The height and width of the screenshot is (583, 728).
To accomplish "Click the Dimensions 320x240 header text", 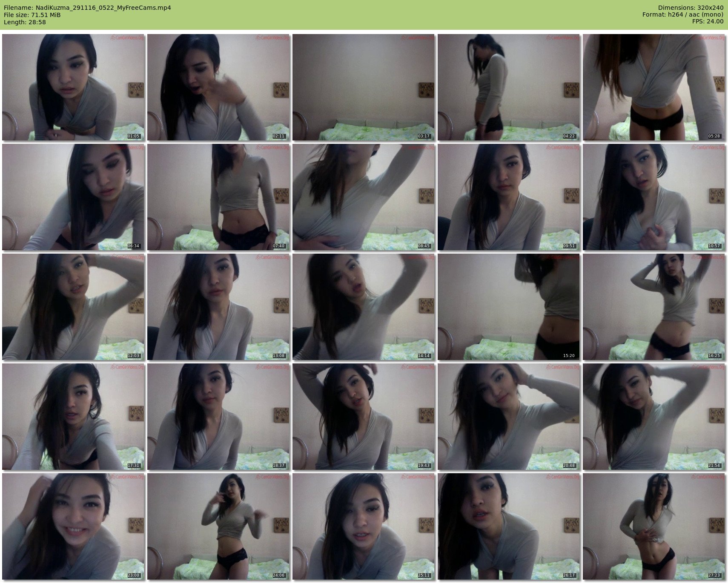I will pos(691,8).
